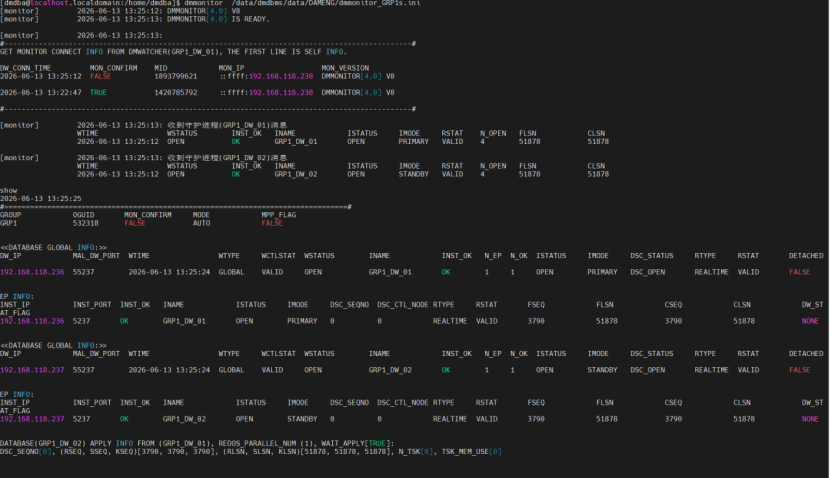The width and height of the screenshot is (831, 478).
Task: Select DW_IP 192.168.118.237 in DATABASE GLOBAL INFO
Action: pyautogui.click(x=32, y=370)
